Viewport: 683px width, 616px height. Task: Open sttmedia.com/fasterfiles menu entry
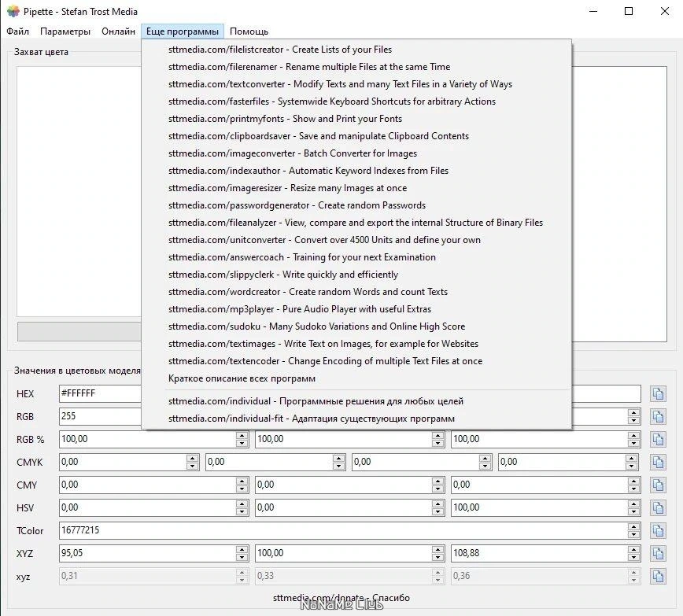coord(356,101)
